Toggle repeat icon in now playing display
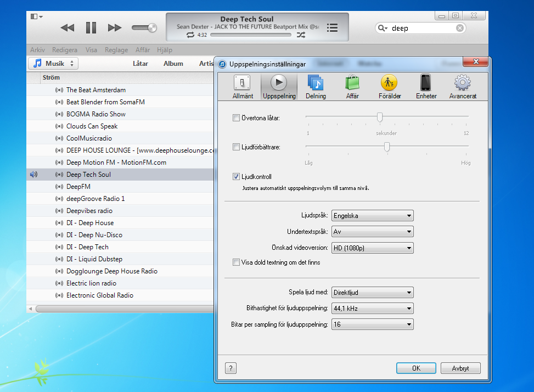This screenshot has width=534, height=392. [190, 35]
